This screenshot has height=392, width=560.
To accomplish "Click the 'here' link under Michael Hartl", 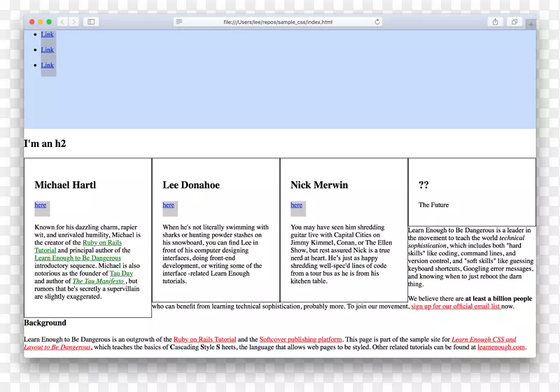I will tap(41, 205).
